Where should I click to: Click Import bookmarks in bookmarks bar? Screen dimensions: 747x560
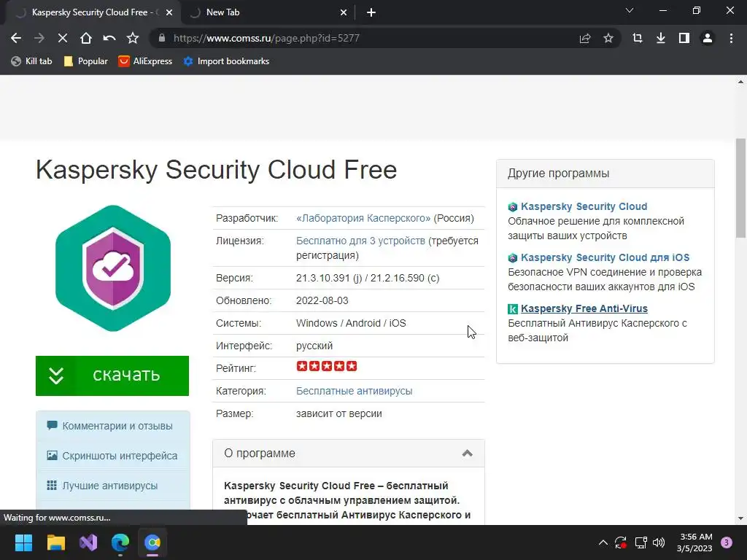tap(226, 61)
